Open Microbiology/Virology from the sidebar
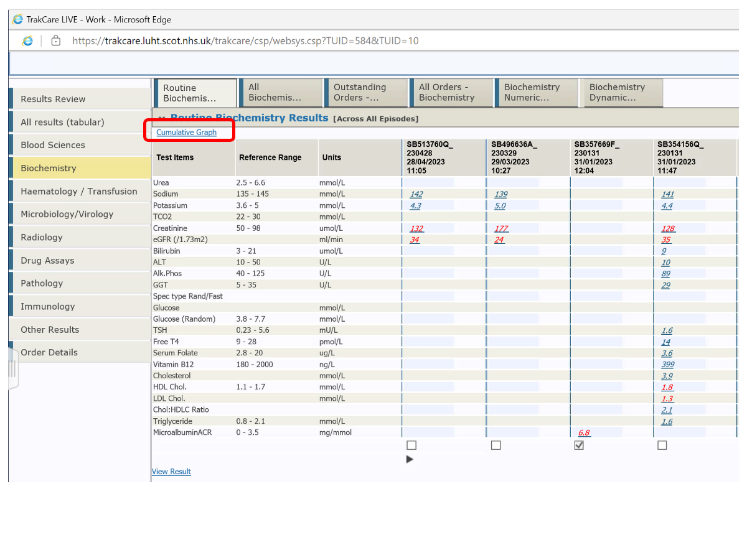The height and width of the screenshot is (560, 747). click(x=67, y=215)
